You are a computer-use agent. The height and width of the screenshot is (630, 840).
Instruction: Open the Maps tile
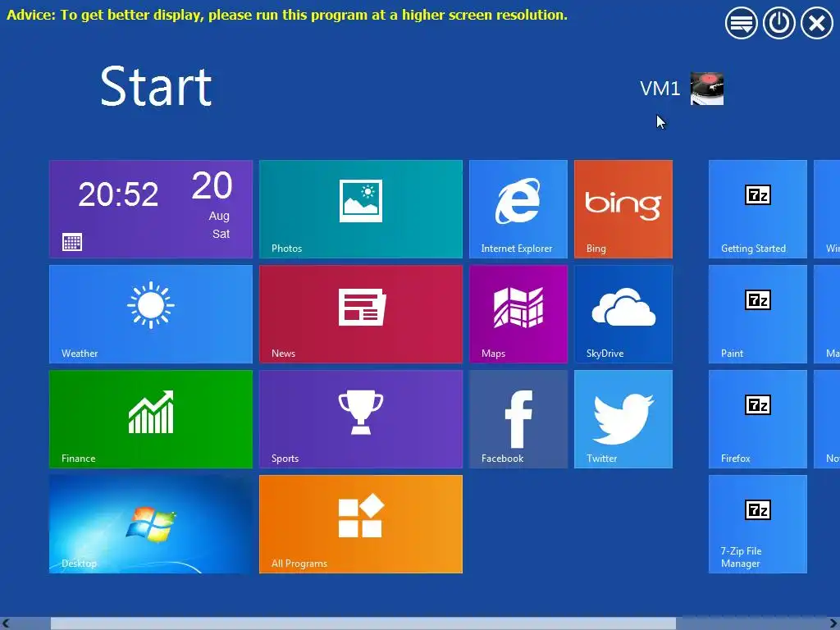pos(518,314)
